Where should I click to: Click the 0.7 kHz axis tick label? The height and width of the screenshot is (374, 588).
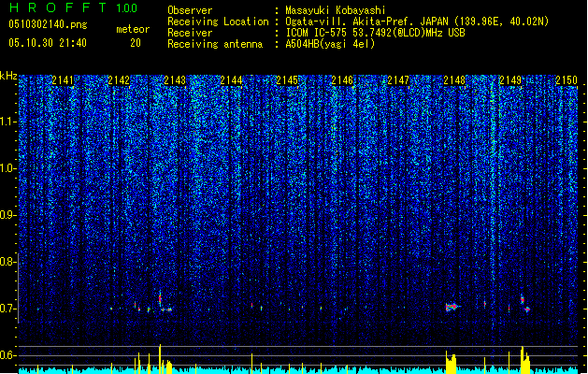7,309
